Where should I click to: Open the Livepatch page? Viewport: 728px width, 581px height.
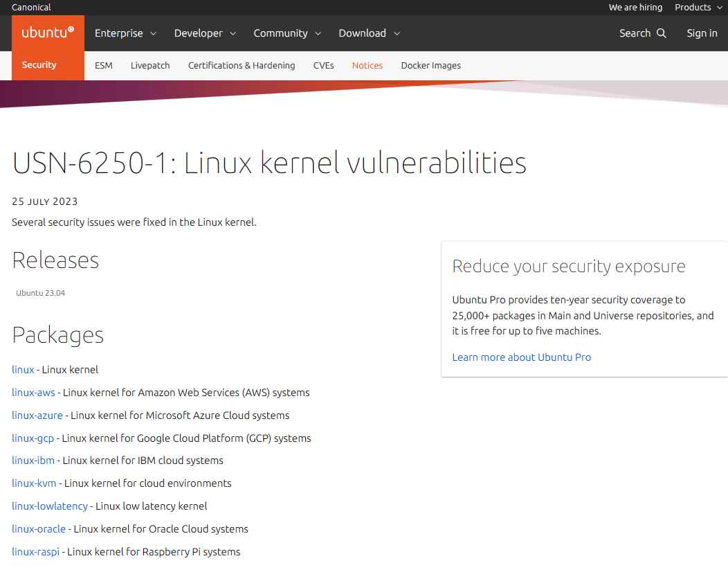coord(150,65)
